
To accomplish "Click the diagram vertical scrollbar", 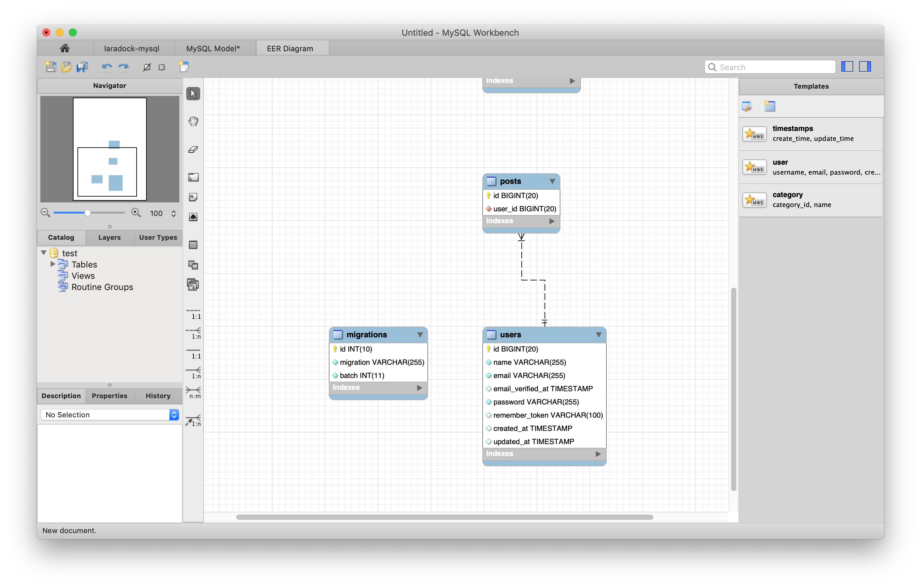I will (733, 389).
